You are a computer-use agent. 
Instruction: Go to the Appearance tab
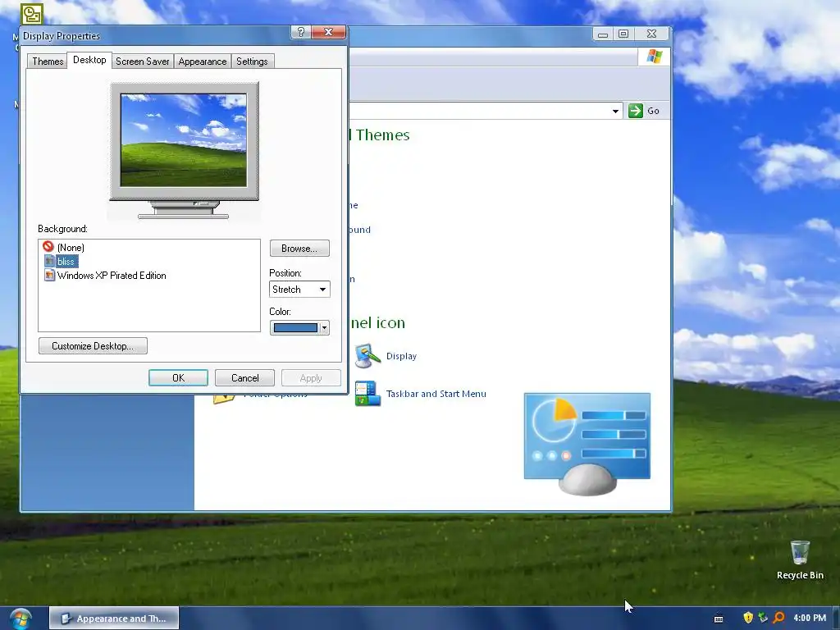(203, 62)
